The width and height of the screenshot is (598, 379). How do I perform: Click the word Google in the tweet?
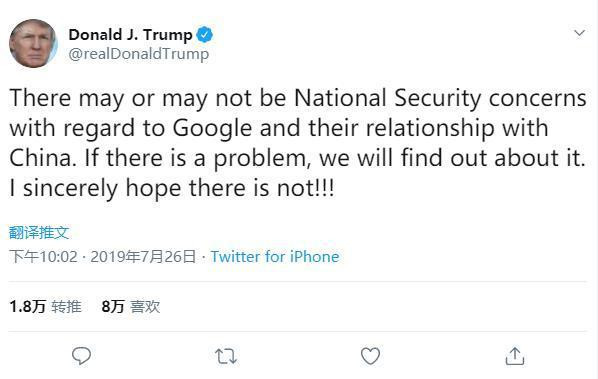click(x=212, y=128)
